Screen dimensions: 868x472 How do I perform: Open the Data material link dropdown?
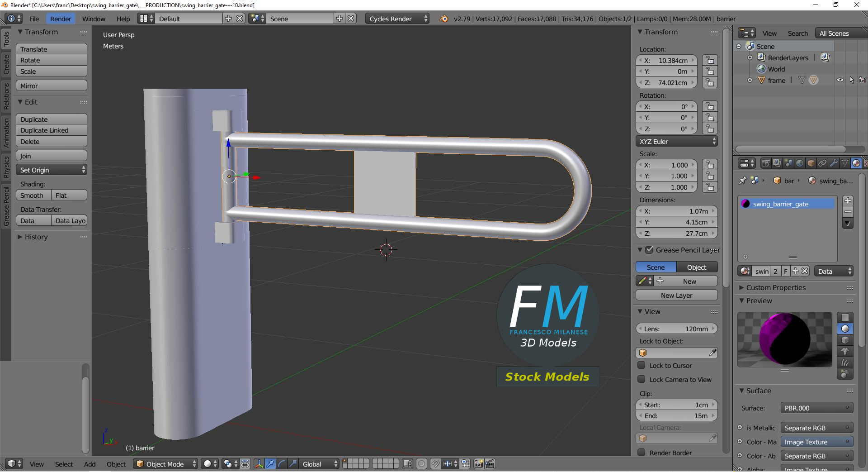[834, 271]
